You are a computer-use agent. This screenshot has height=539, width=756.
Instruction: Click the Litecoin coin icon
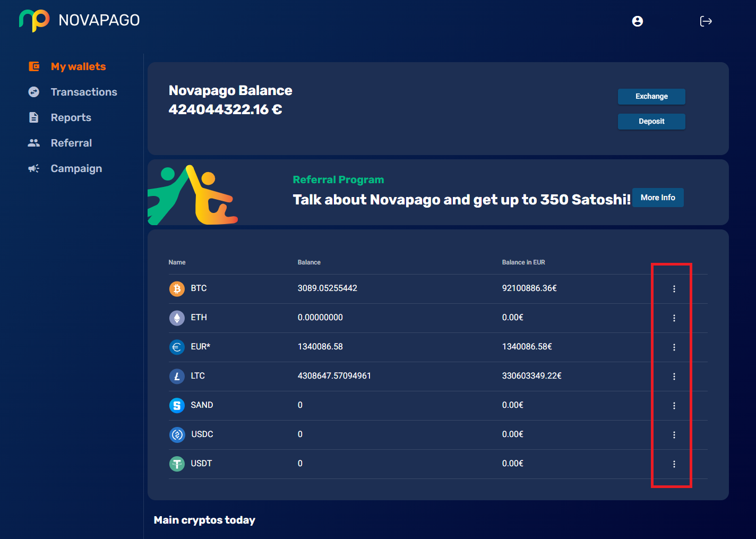tap(177, 376)
